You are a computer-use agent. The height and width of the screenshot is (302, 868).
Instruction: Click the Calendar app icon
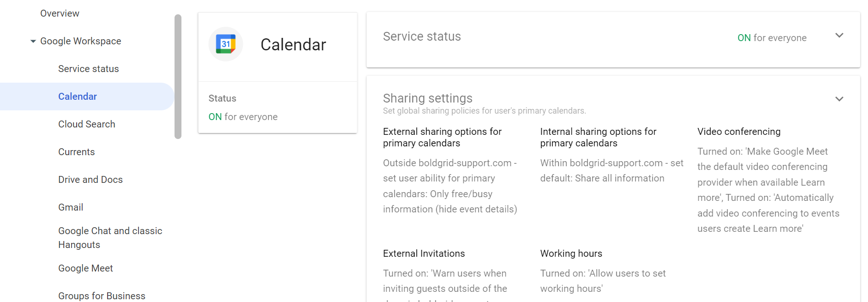click(226, 44)
